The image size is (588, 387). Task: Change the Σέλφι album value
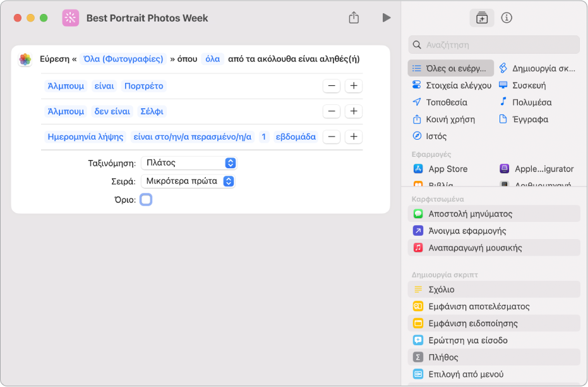pos(152,111)
